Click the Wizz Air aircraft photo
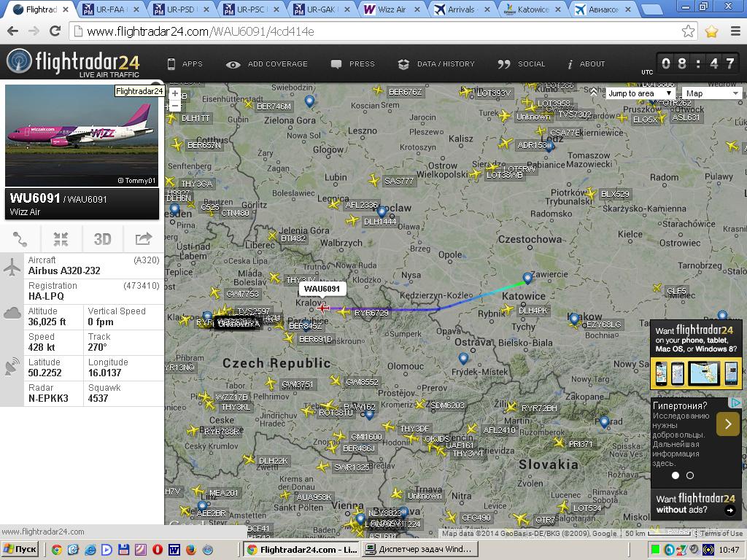The height and width of the screenshot is (560, 747). tap(81, 136)
